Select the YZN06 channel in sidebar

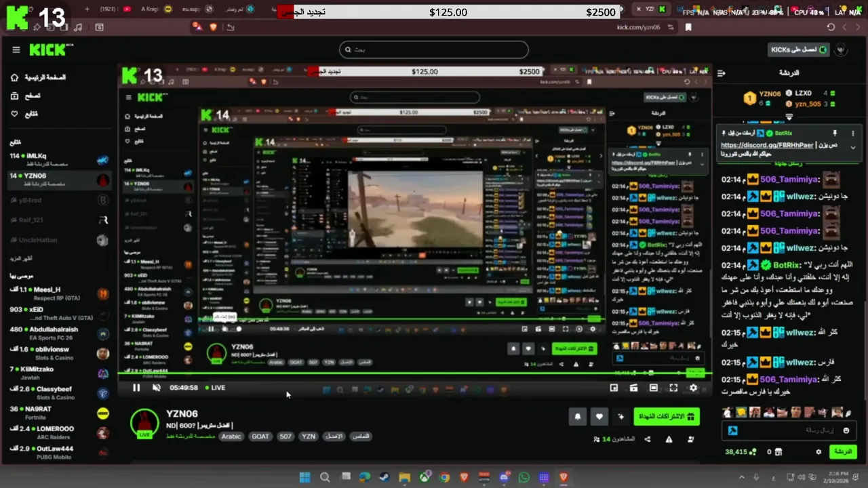(x=58, y=180)
